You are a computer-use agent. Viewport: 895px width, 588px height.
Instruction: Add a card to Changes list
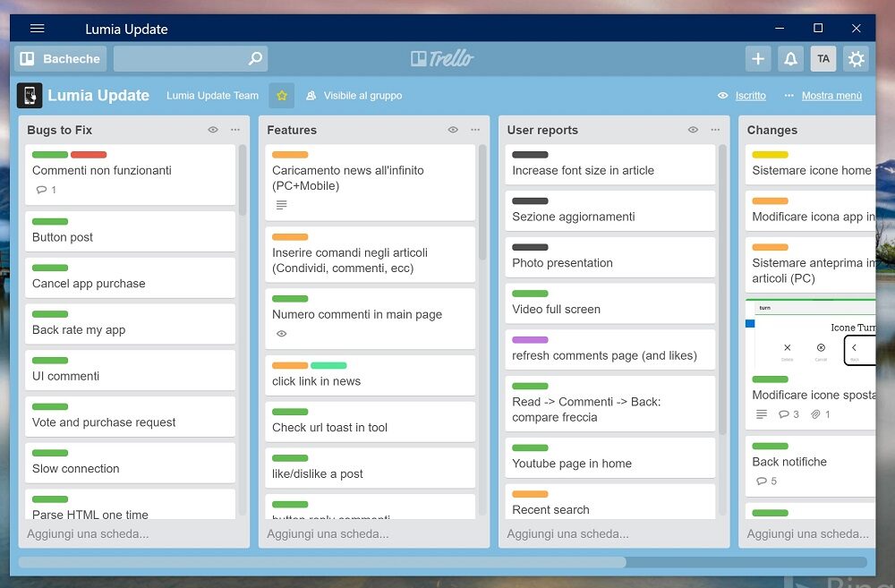tap(808, 533)
